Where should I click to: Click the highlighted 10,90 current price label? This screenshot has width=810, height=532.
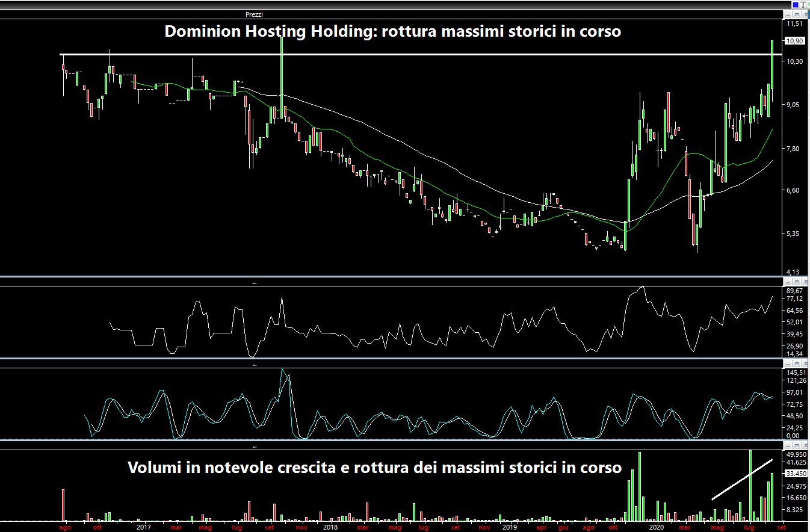pos(794,41)
